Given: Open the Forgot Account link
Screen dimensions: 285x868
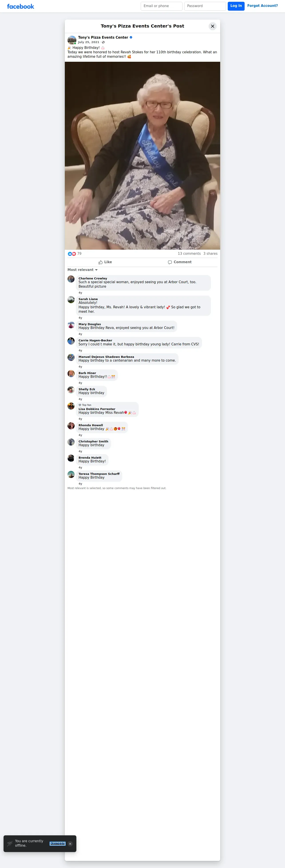Looking at the screenshot, I should pos(262,6).
